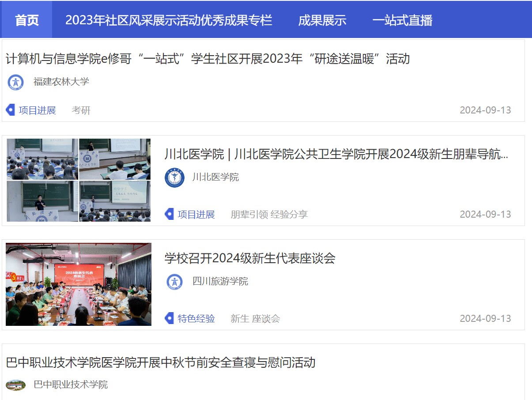
Task: Go to 一站式直播 tab
Action: point(402,20)
